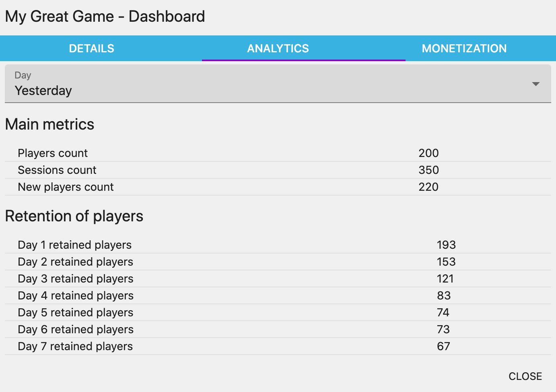Click the Day 5 retained players label
This screenshot has height=392, width=556.
[75, 313]
